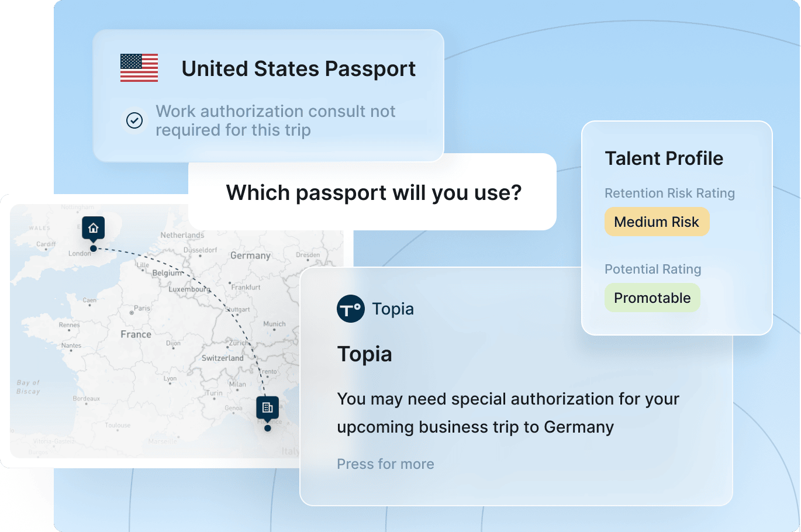Click the France label on the map
The height and width of the screenshot is (532, 801).
136,334
